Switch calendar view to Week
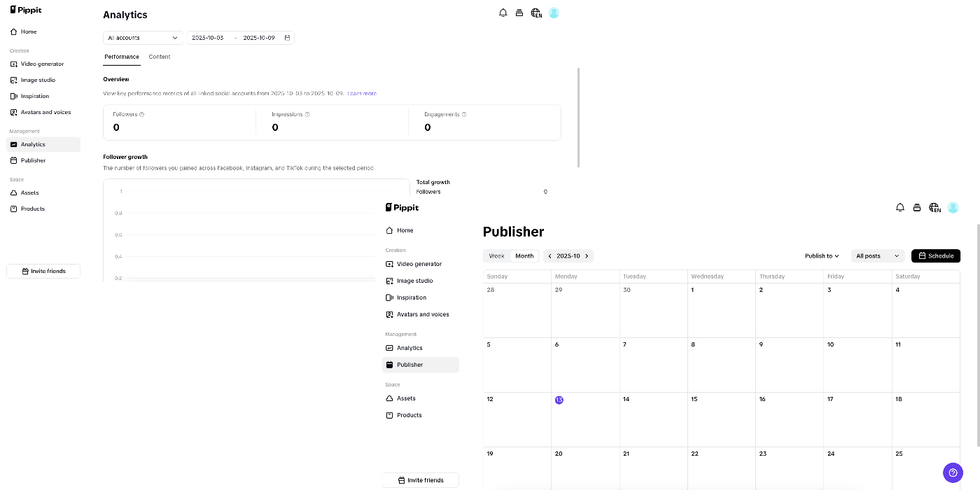The height and width of the screenshot is (490, 980). click(x=496, y=255)
